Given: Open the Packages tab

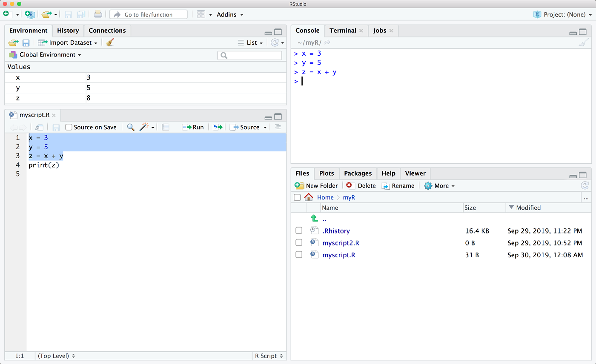Looking at the screenshot, I should (358, 173).
